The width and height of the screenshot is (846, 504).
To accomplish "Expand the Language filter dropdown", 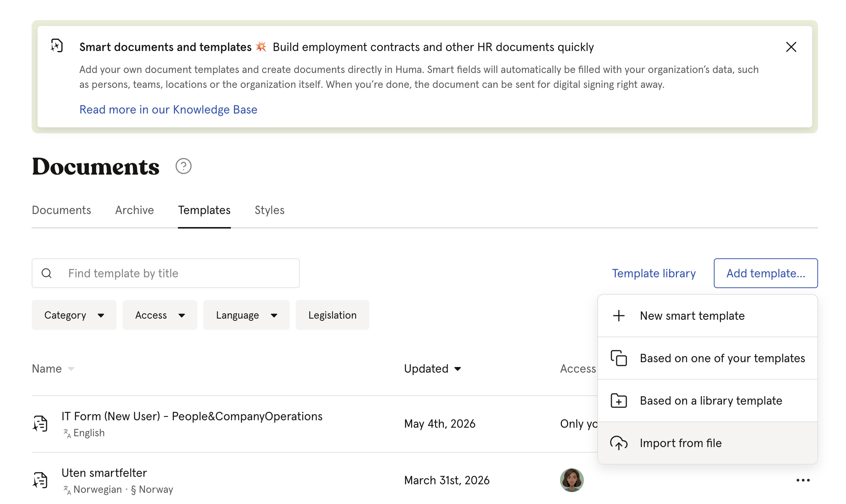I will (x=247, y=315).
